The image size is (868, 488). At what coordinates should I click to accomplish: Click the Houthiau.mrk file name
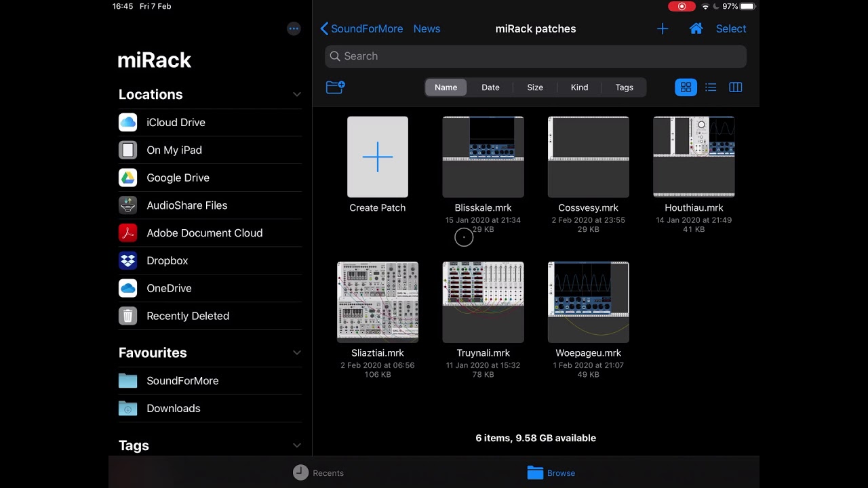pos(694,208)
